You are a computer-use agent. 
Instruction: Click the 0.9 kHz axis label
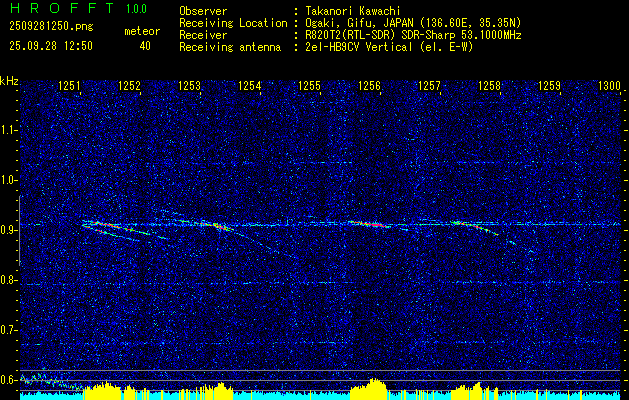point(8,230)
